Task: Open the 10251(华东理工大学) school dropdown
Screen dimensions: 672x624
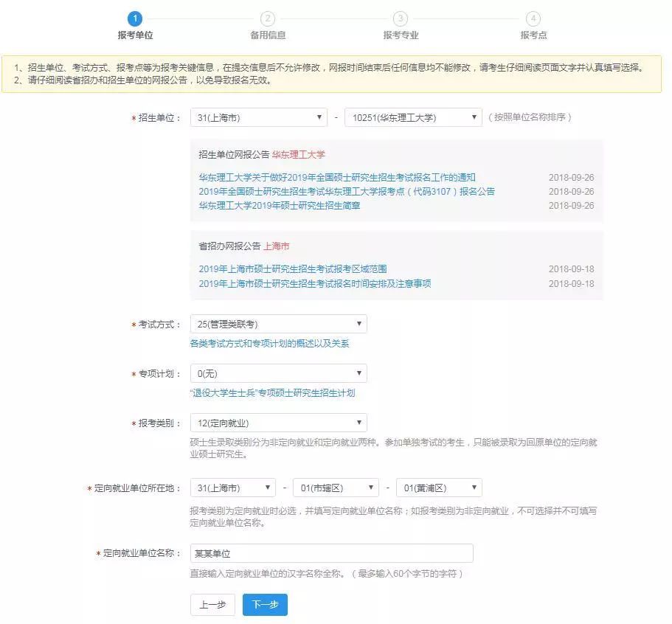Action: tap(413, 117)
